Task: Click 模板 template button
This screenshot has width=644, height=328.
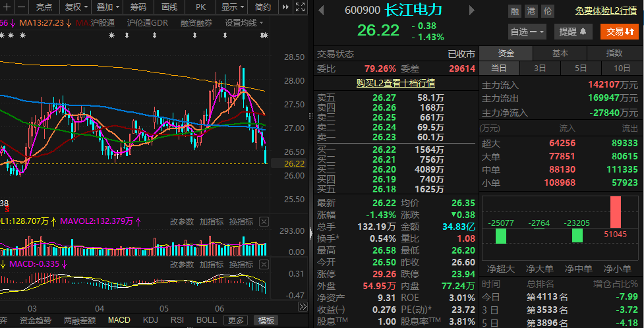Action: (266, 320)
